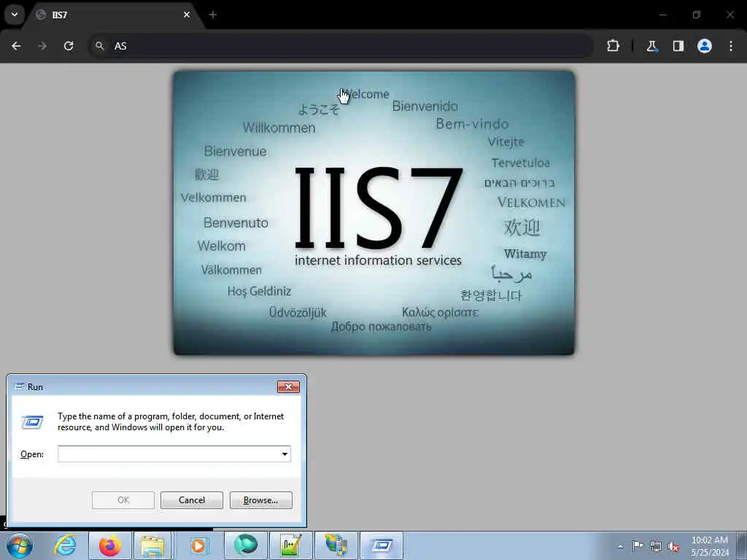This screenshot has height=560, width=747.
Task: Close the IIS7 tab
Action: 187,15
